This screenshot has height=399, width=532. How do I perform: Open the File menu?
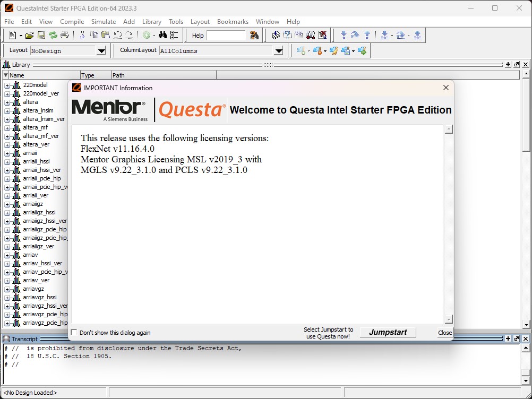point(9,22)
